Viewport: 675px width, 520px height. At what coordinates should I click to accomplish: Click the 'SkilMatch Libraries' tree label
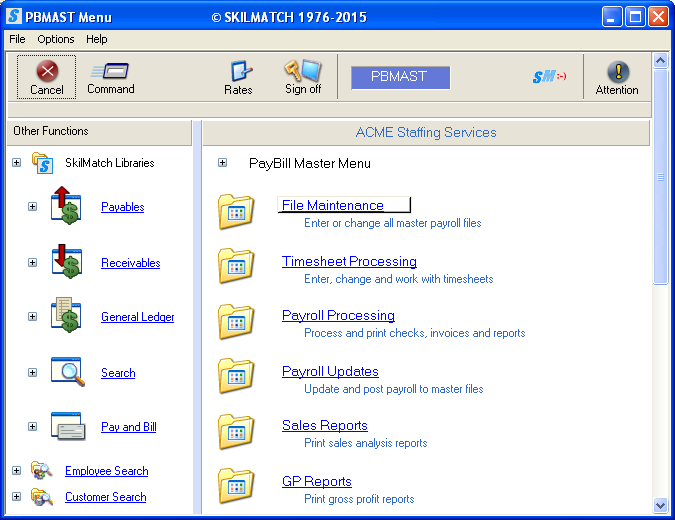[x=109, y=163]
